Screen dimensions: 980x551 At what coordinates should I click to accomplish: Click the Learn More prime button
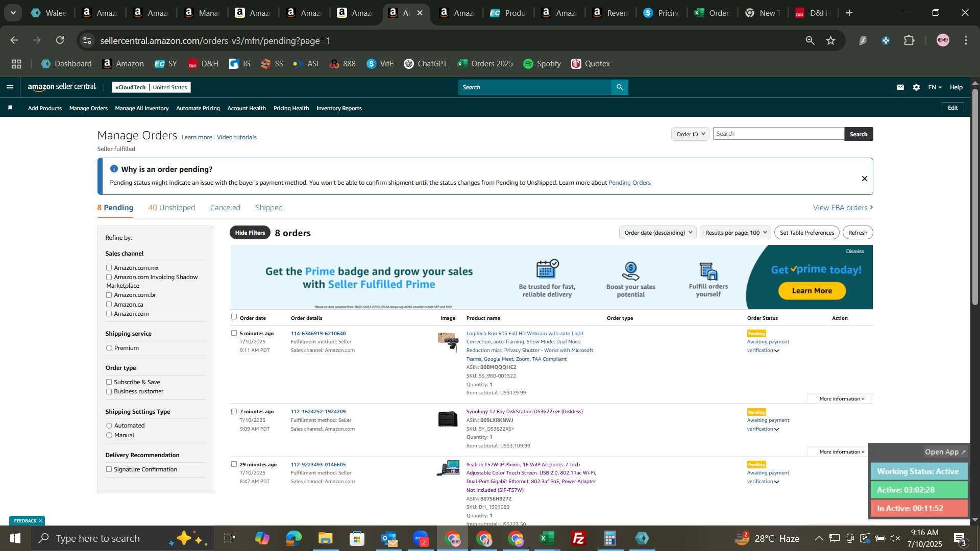click(x=812, y=291)
